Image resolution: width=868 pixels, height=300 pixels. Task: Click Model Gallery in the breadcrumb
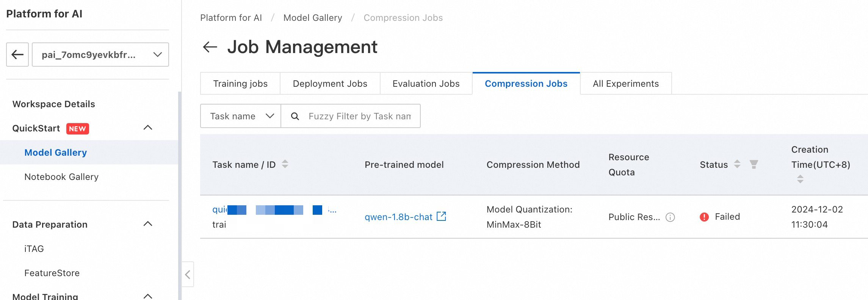point(313,18)
